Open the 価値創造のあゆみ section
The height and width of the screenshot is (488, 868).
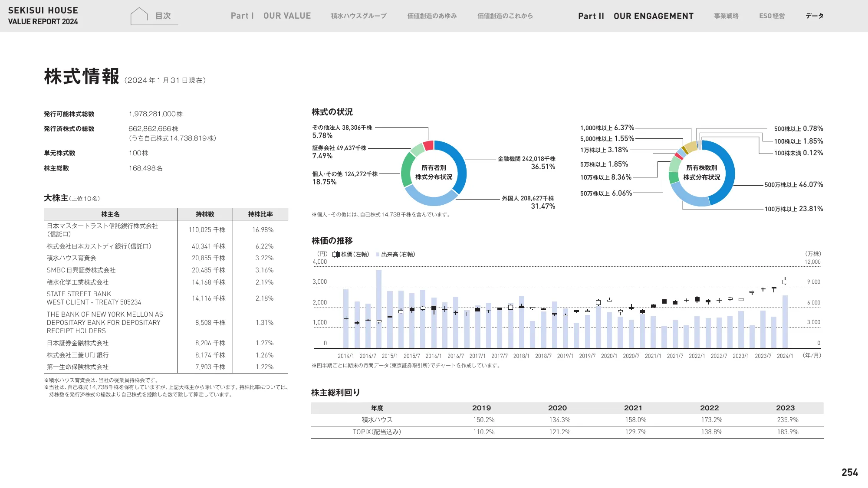(432, 16)
